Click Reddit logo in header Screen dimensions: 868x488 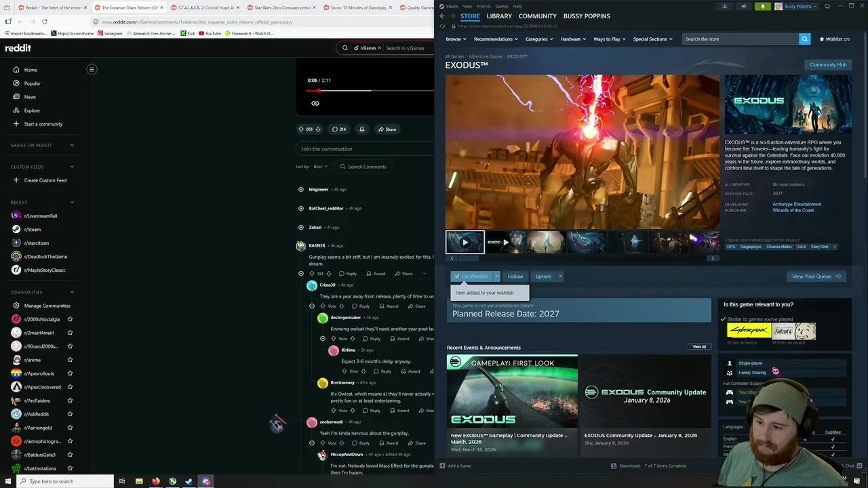click(x=18, y=48)
